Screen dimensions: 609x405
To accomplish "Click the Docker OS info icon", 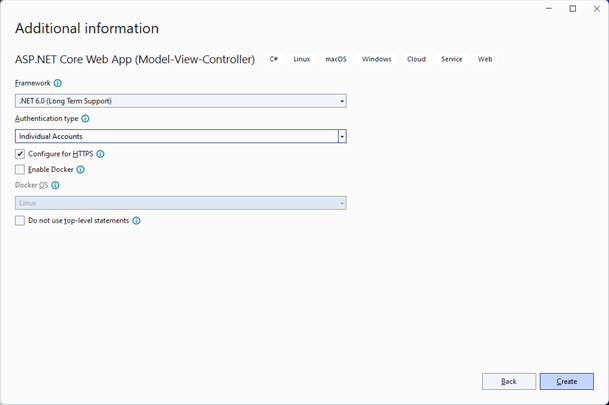I will pos(55,185).
